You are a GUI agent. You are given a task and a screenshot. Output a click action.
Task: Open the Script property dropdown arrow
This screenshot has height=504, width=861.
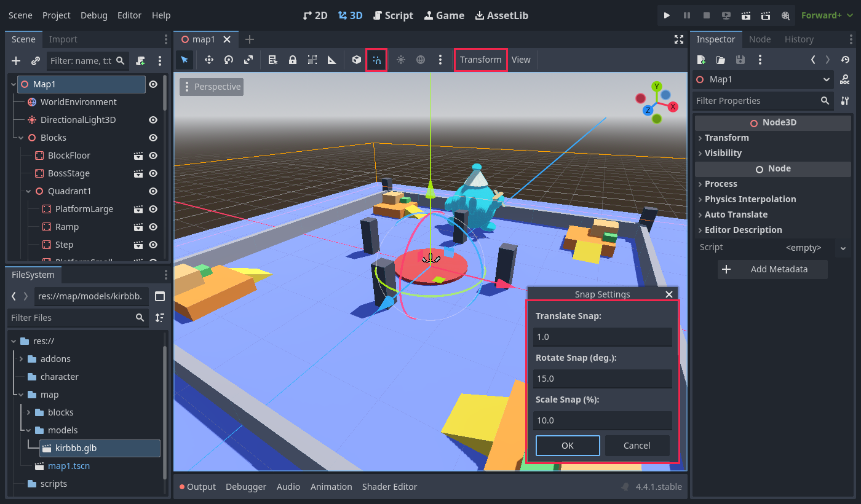tap(843, 248)
